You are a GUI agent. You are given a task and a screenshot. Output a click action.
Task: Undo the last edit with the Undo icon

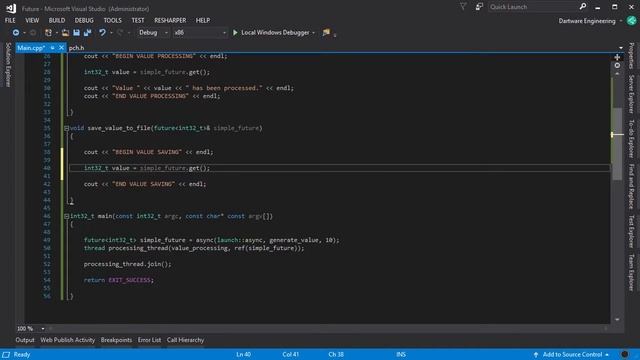click(102, 33)
